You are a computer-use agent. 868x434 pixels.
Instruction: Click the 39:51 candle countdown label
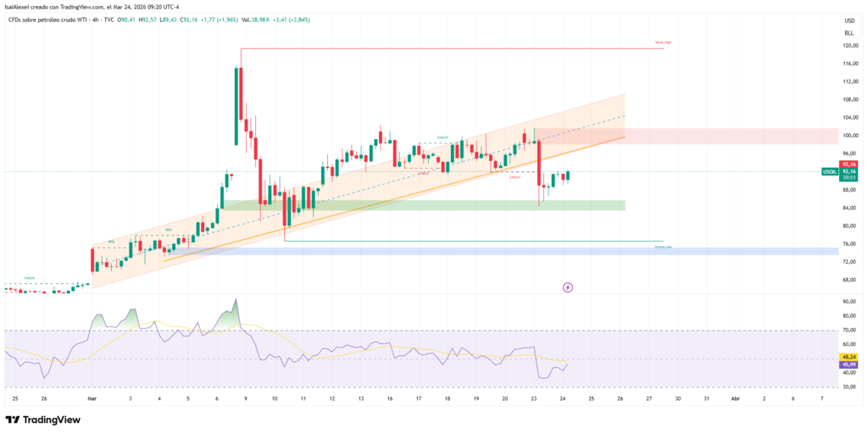(x=849, y=178)
